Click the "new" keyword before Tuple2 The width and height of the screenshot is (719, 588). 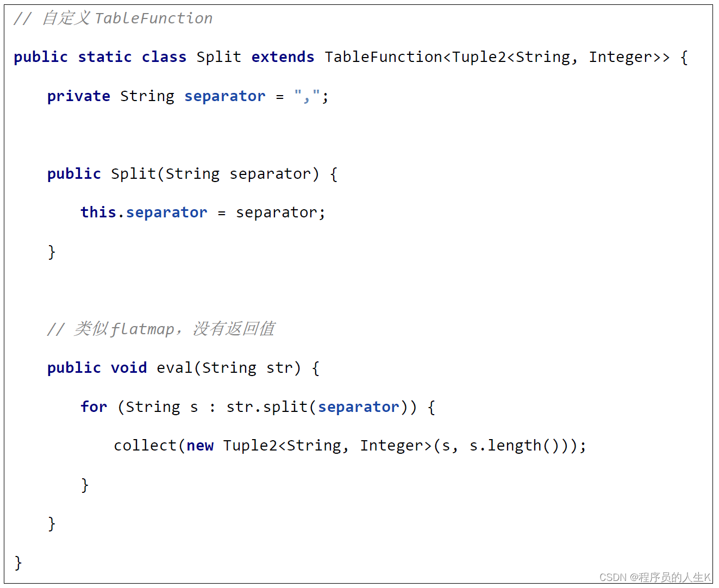click(200, 446)
